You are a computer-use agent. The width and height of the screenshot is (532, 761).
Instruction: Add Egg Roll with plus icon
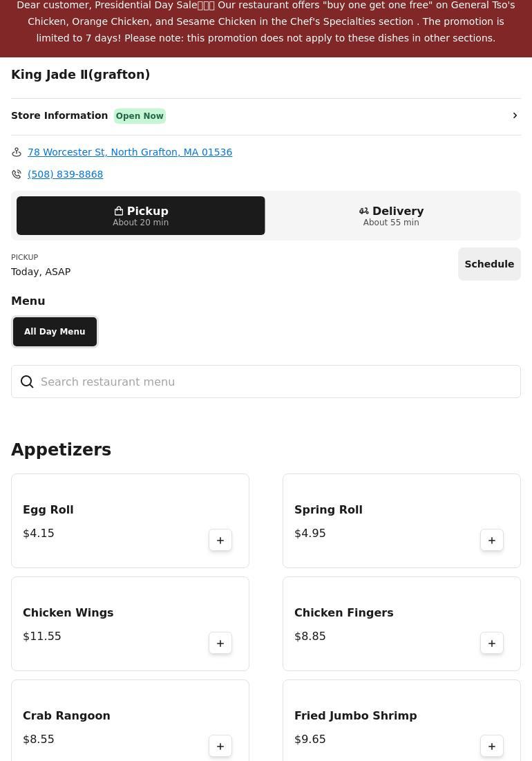pos(220,541)
